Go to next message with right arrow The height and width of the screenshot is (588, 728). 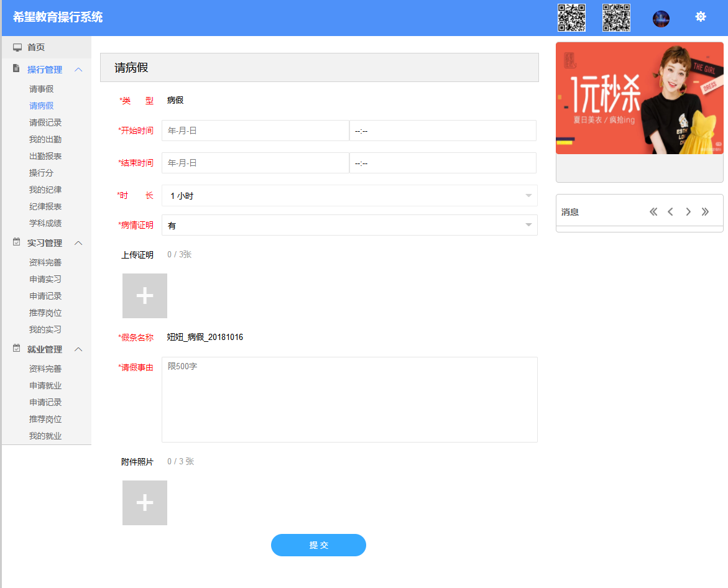tap(688, 212)
